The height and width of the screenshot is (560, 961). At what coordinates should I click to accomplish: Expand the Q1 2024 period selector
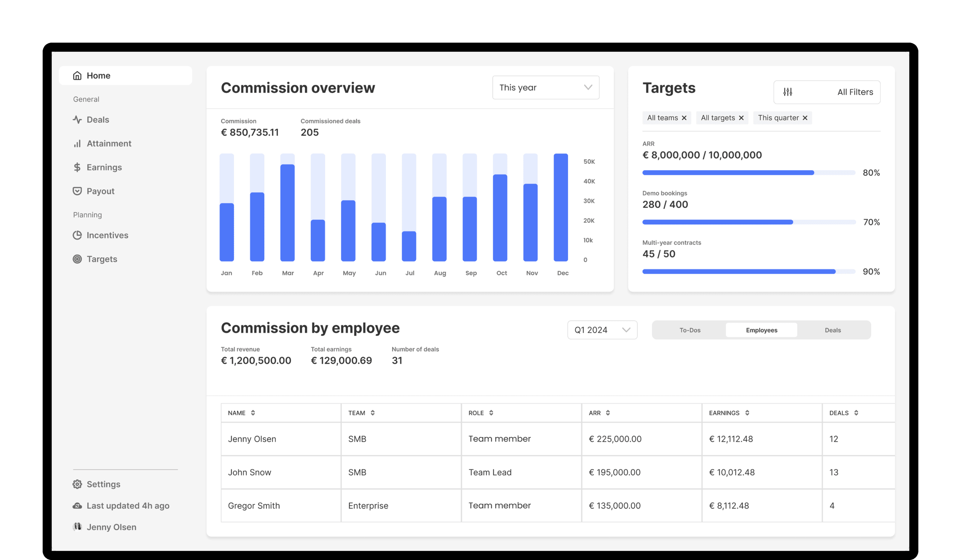click(x=602, y=330)
